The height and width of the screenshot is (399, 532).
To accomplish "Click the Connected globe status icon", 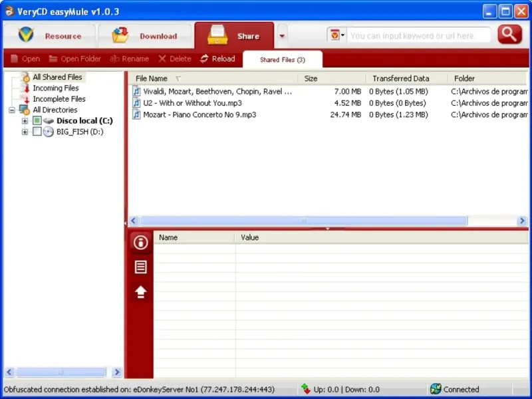I will (436, 389).
